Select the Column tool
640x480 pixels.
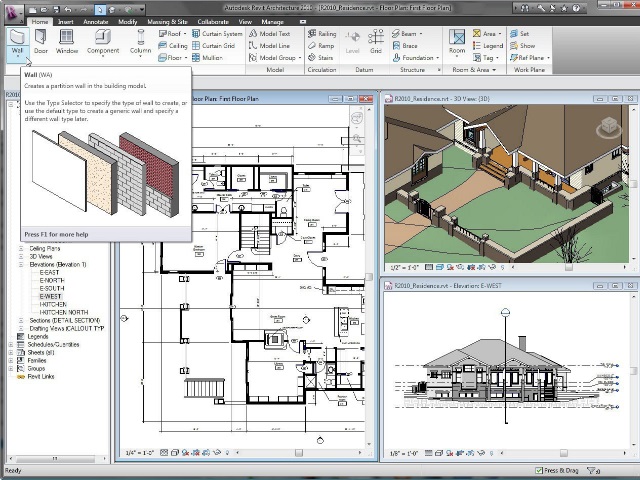tap(140, 39)
